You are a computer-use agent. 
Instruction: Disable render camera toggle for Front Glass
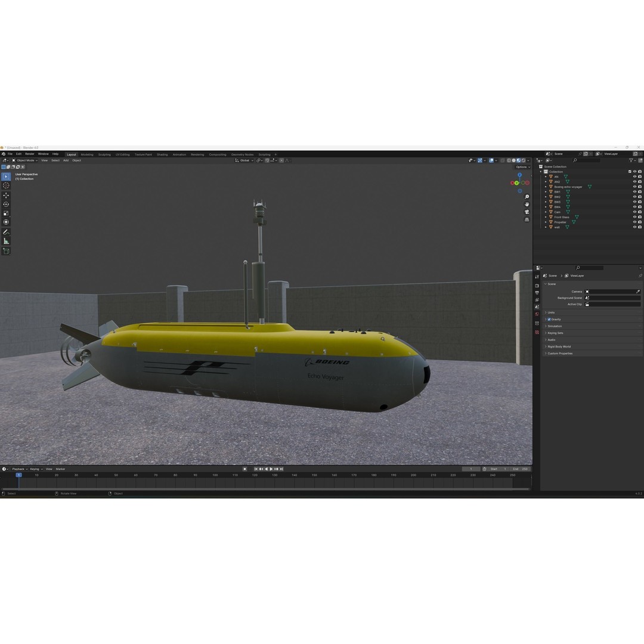(x=640, y=217)
